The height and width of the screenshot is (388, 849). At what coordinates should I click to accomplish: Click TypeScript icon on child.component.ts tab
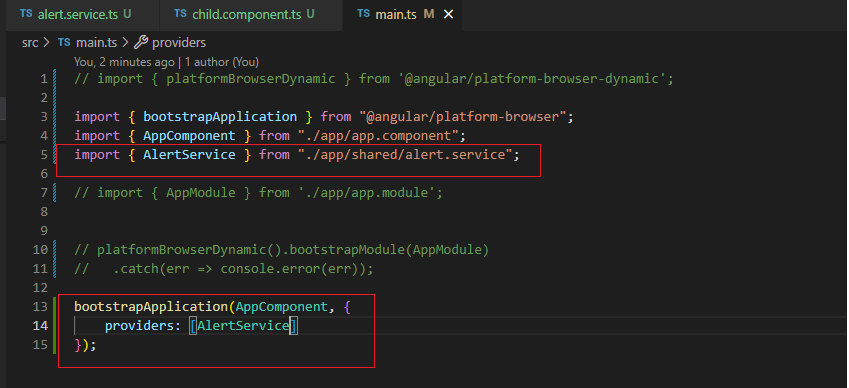tap(180, 14)
